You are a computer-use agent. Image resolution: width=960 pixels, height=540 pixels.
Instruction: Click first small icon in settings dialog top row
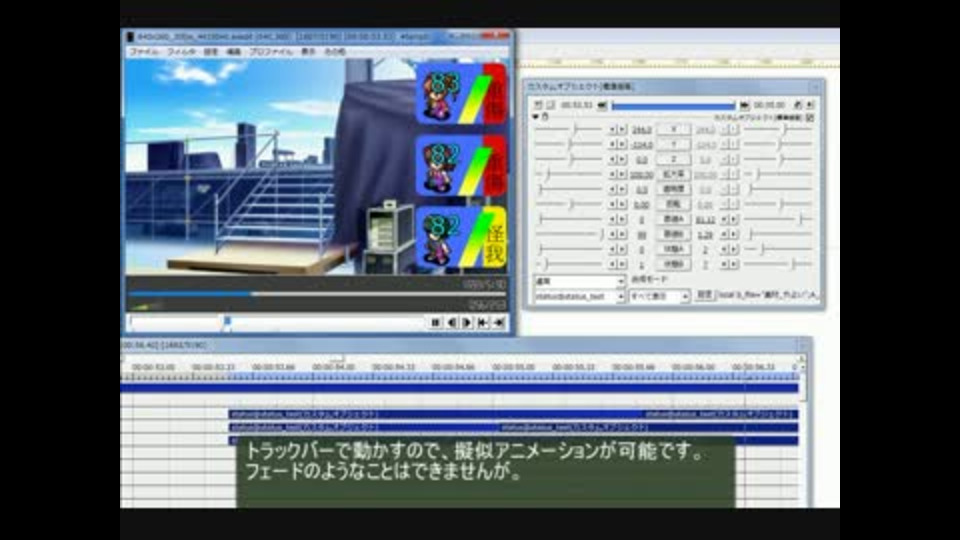coord(538,105)
